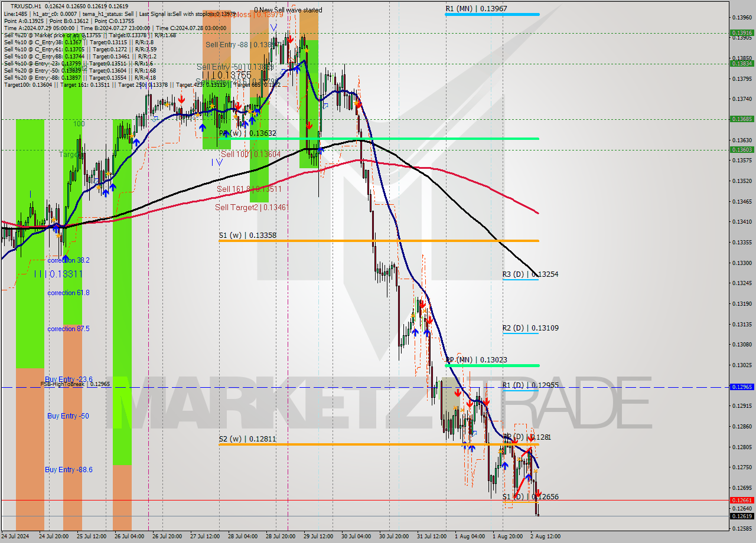Select the green 0.13834 price axis tag
This screenshot has height=543, width=756.
point(742,63)
